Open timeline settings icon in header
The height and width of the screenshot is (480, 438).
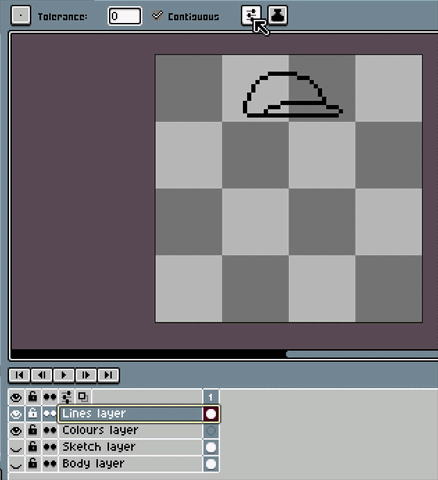(x=67, y=397)
